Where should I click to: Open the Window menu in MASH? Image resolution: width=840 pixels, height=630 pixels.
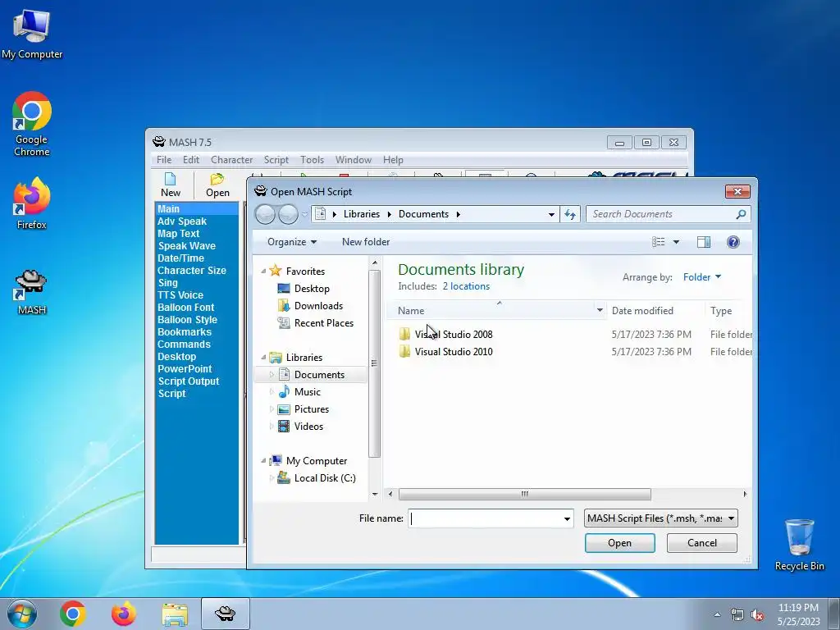(353, 160)
